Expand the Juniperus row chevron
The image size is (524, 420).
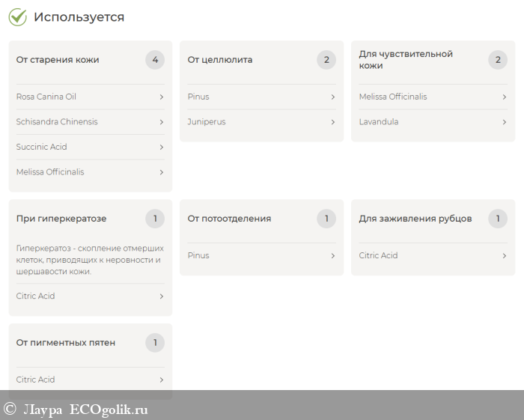point(332,122)
